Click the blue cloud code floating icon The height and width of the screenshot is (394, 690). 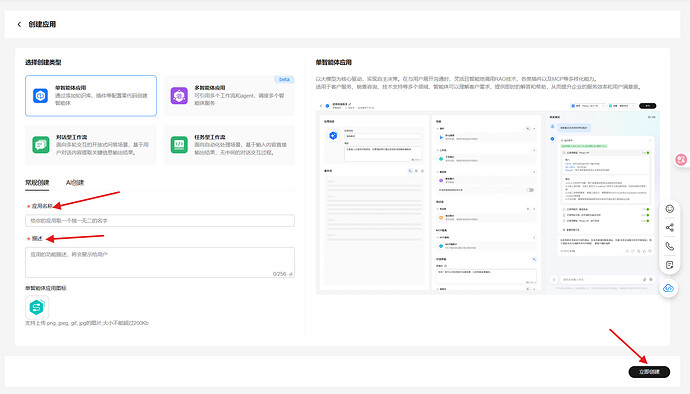668,288
